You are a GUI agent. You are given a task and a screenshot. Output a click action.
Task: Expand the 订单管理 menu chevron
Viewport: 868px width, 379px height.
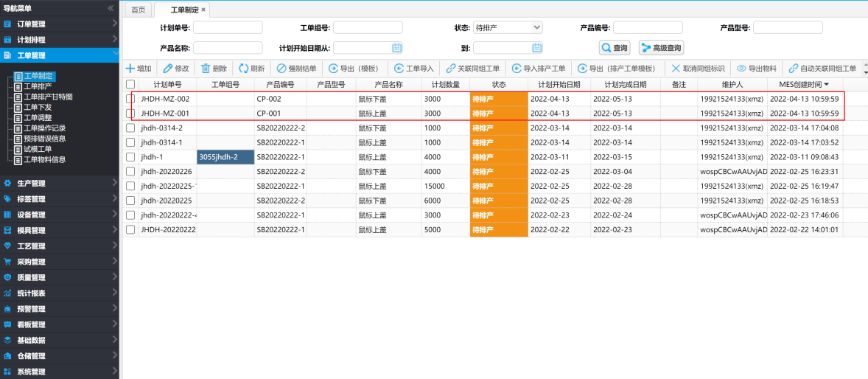(x=114, y=24)
